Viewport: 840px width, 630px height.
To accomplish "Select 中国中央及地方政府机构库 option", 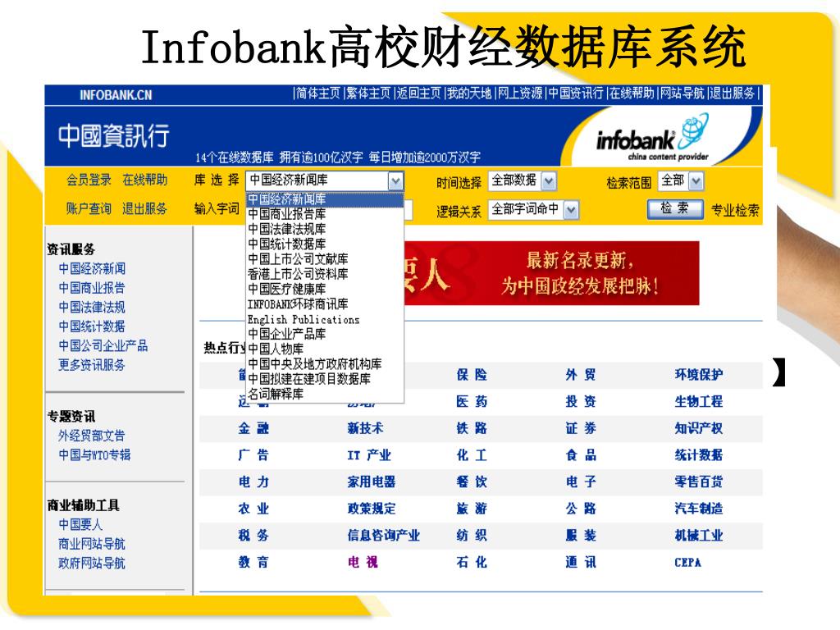I will (x=325, y=364).
